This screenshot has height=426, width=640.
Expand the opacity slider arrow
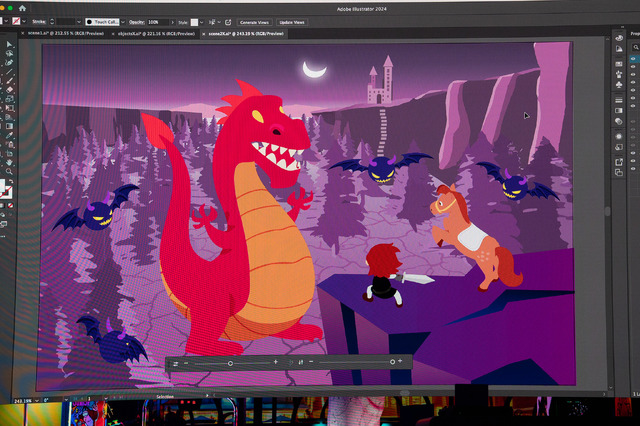tap(172, 22)
